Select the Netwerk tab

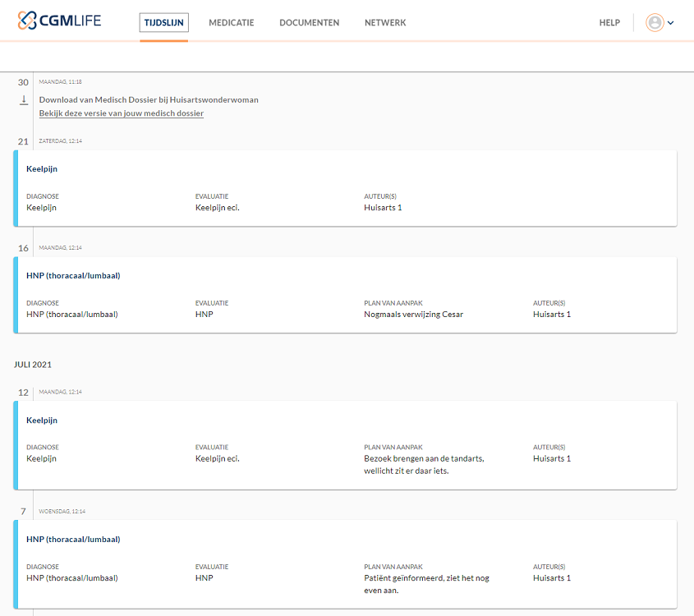point(385,23)
